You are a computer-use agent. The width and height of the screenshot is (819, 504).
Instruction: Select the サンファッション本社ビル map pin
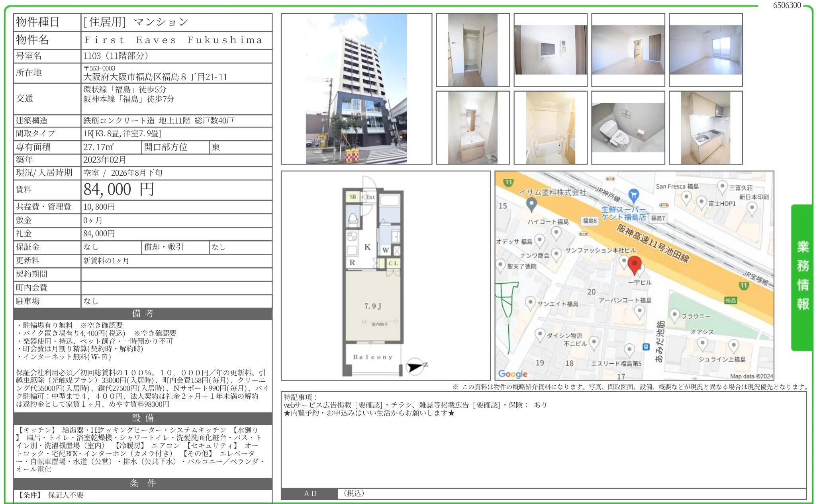[623, 261]
